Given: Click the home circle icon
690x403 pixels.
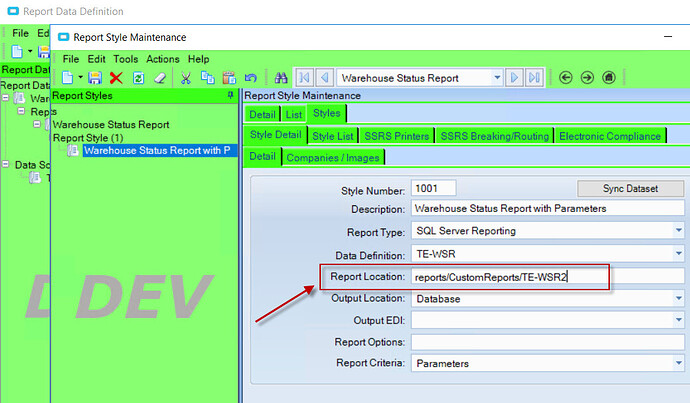Looking at the screenshot, I should 609,78.
